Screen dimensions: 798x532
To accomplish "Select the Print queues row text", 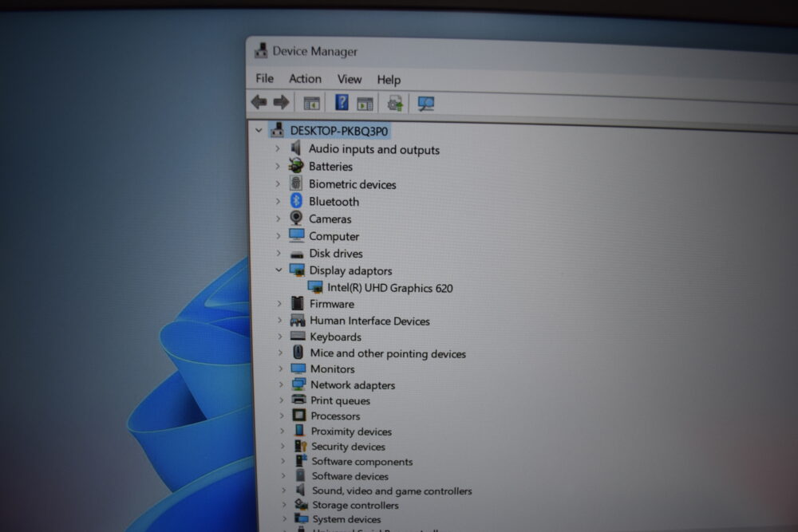I will (x=340, y=400).
